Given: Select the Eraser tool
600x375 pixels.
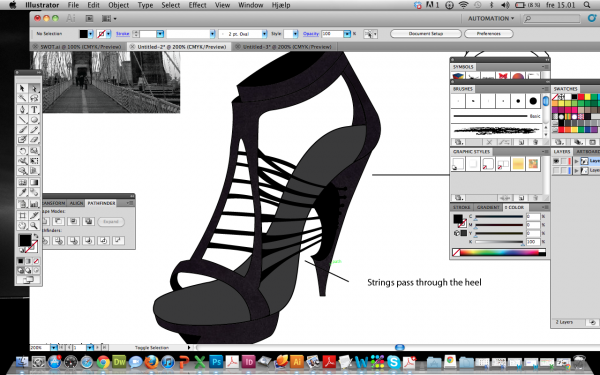Looking at the screenshot, I should coord(34,140).
